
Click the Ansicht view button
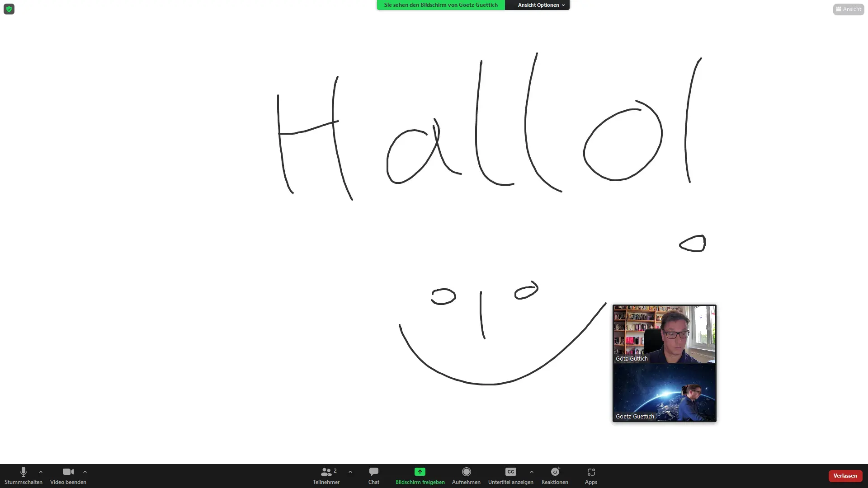click(848, 9)
